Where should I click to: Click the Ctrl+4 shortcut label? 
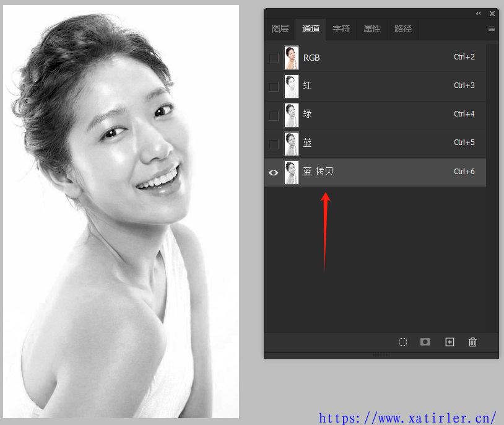pyautogui.click(x=464, y=114)
